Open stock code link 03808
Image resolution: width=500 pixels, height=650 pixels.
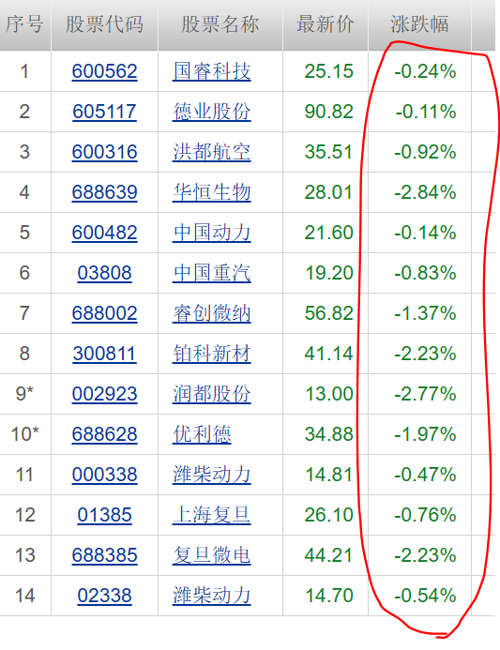tap(104, 273)
